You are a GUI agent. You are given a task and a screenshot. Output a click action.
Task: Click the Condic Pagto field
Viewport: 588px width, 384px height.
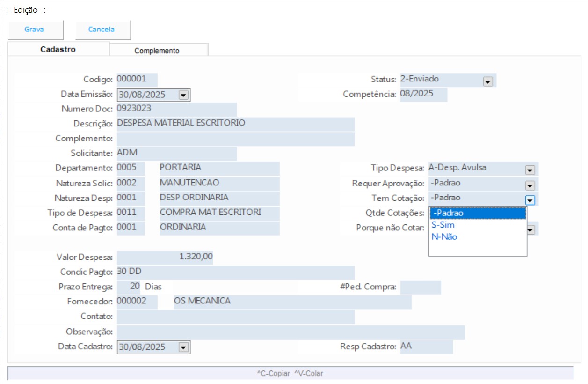pos(235,272)
